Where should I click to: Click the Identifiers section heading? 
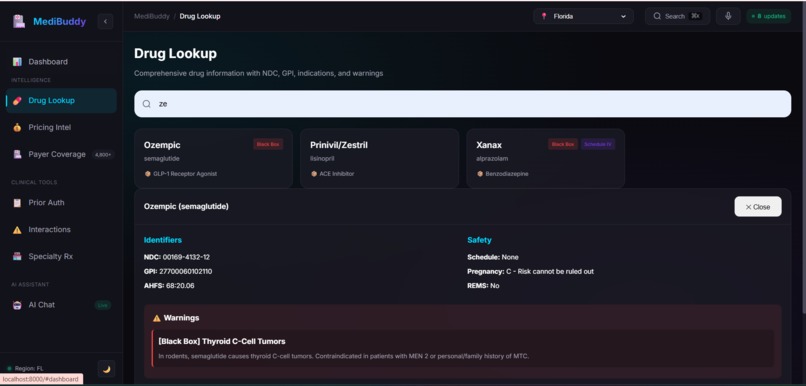click(162, 240)
